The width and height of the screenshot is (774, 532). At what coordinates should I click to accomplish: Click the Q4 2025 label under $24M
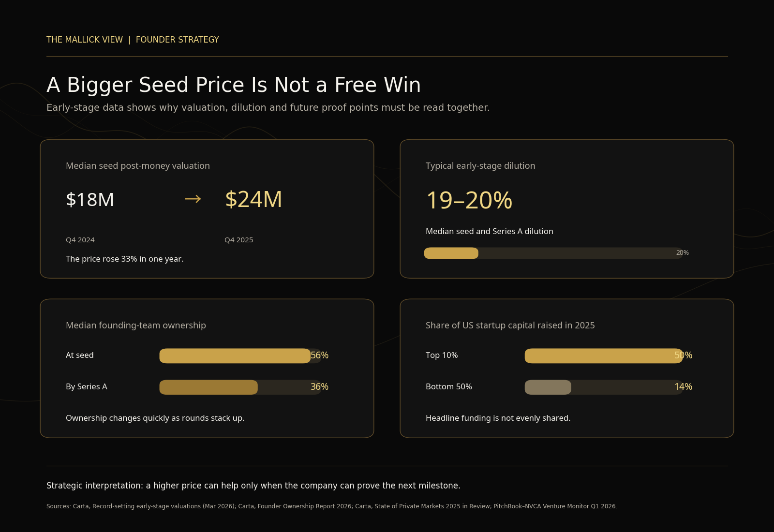click(x=238, y=240)
